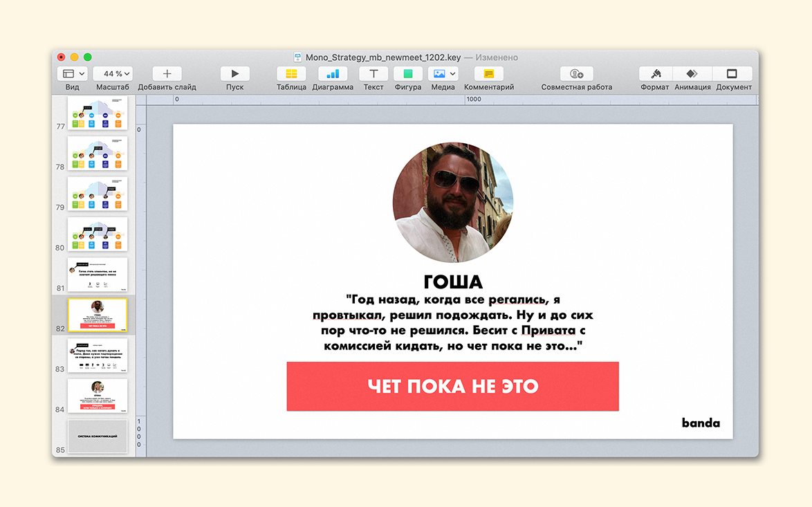This screenshot has height=507, width=812.
Task: Select slide 83 thumbnail
Action: click(x=98, y=356)
